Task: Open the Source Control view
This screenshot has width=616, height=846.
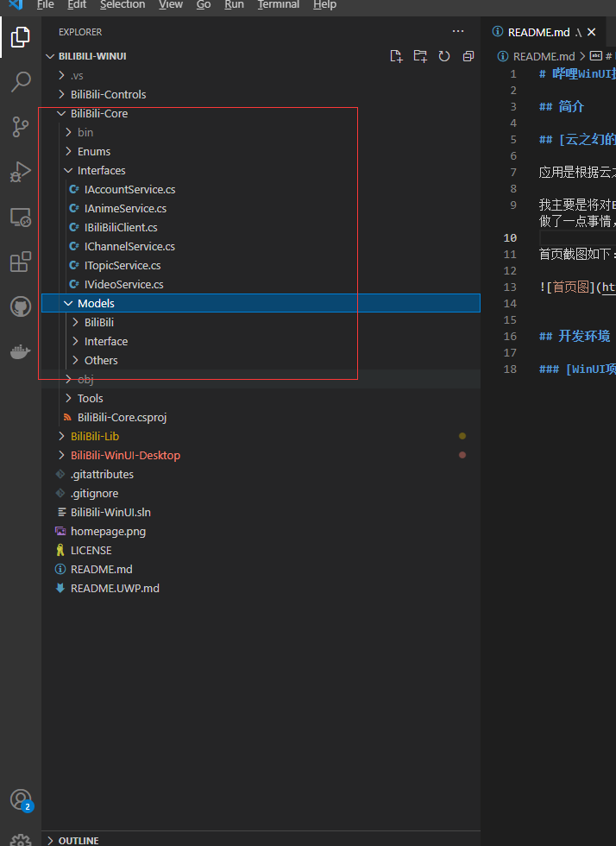Action: [x=21, y=127]
